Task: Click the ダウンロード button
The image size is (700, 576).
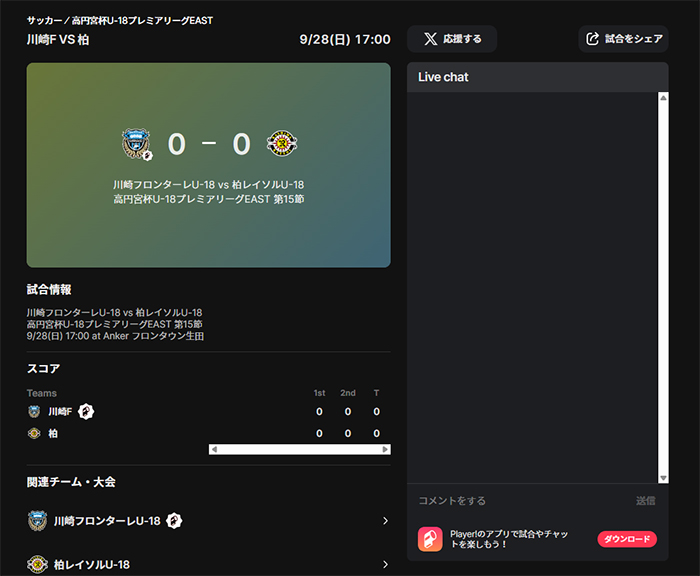Action: 627,539
